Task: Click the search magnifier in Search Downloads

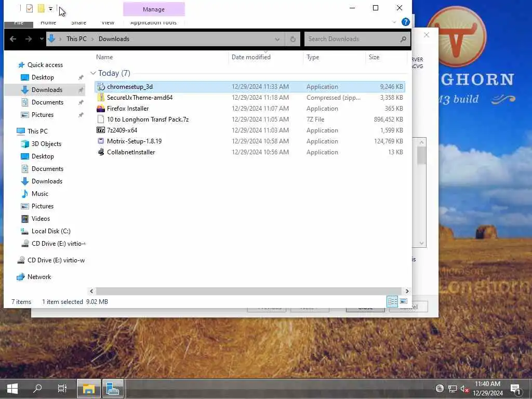Action: click(x=403, y=39)
